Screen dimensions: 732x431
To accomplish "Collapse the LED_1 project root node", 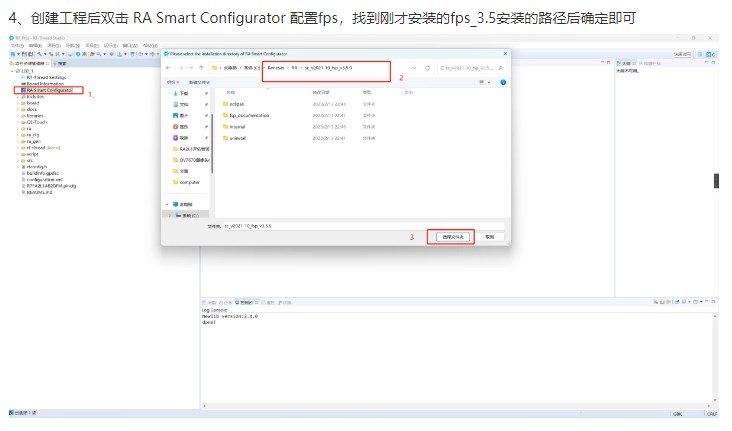I will tap(13, 71).
